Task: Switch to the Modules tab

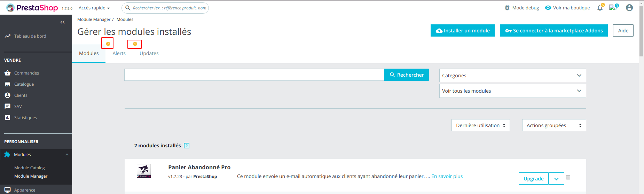Action: 89,53
